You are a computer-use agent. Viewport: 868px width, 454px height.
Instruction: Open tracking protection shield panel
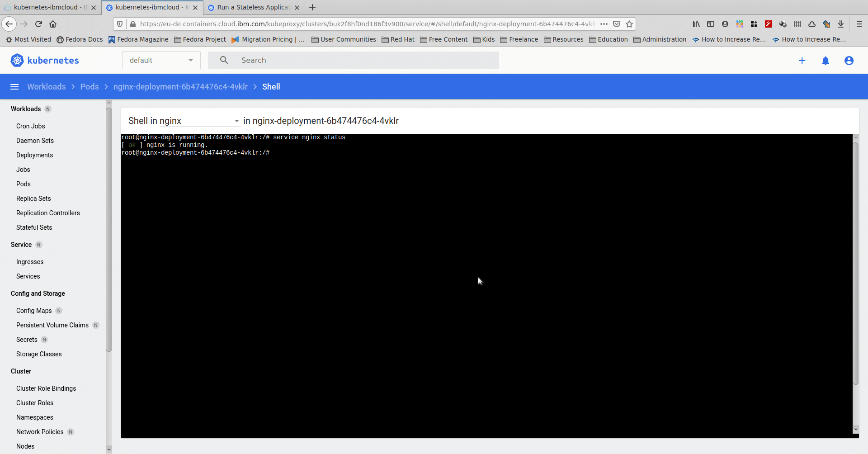click(x=120, y=24)
